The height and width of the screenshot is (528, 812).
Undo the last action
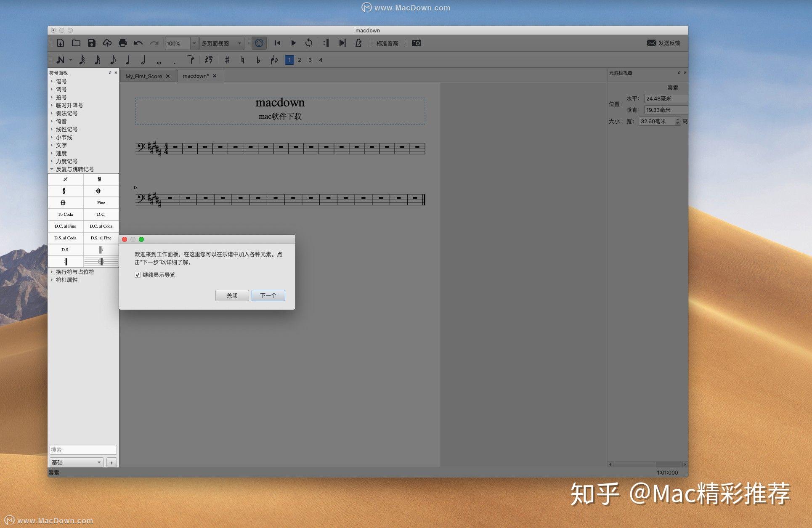(x=138, y=43)
